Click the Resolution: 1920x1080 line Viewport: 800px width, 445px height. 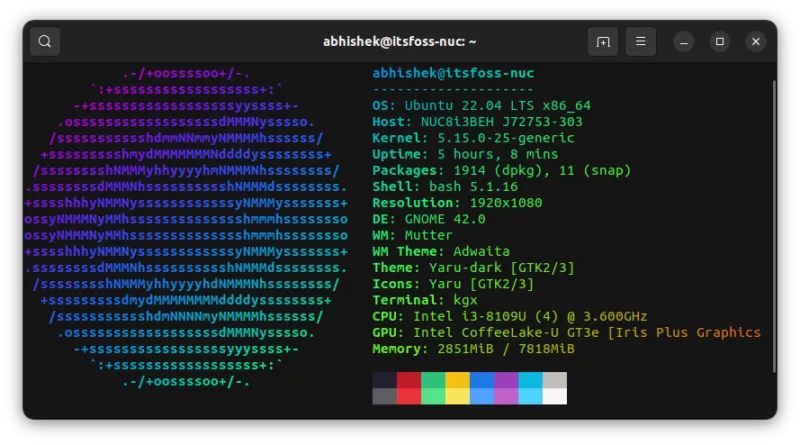(x=457, y=203)
